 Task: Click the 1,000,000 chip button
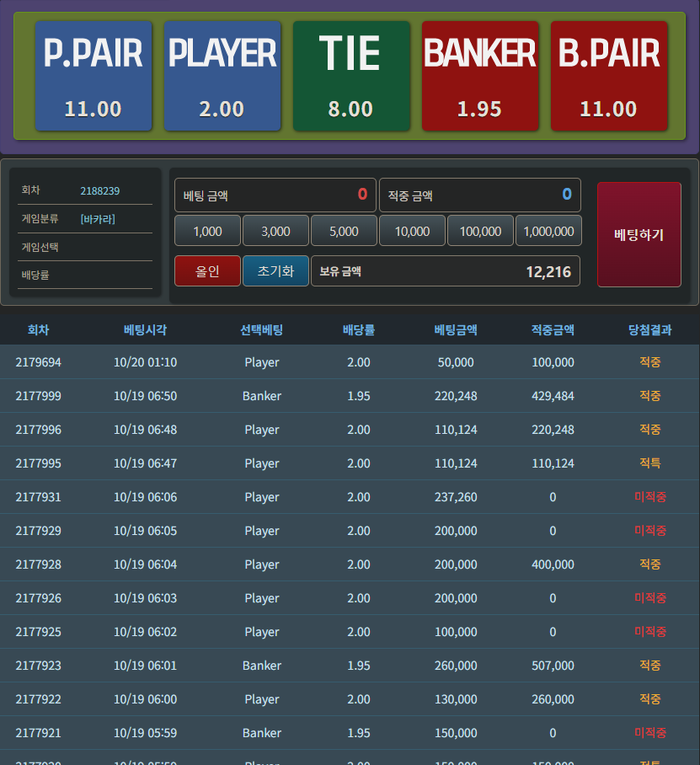548,231
